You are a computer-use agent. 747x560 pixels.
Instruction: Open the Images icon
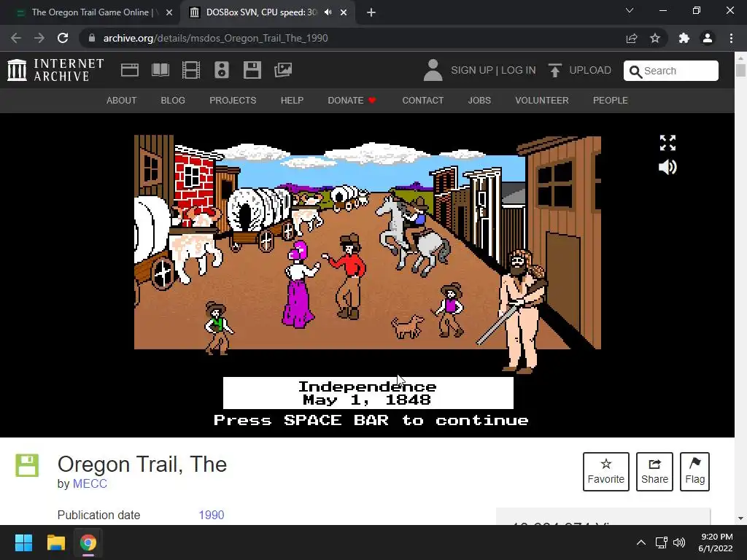tap(283, 70)
